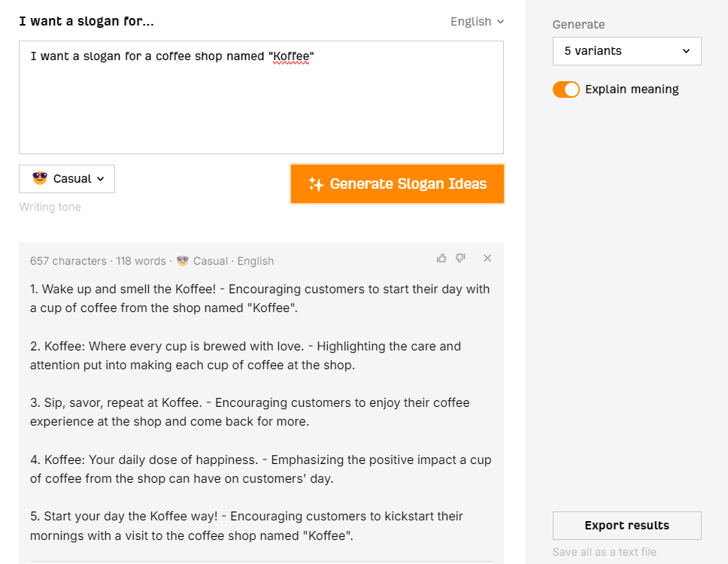728x564 pixels.
Task: Click the misspelled word "Koffee" in the prompt
Action: (290, 57)
